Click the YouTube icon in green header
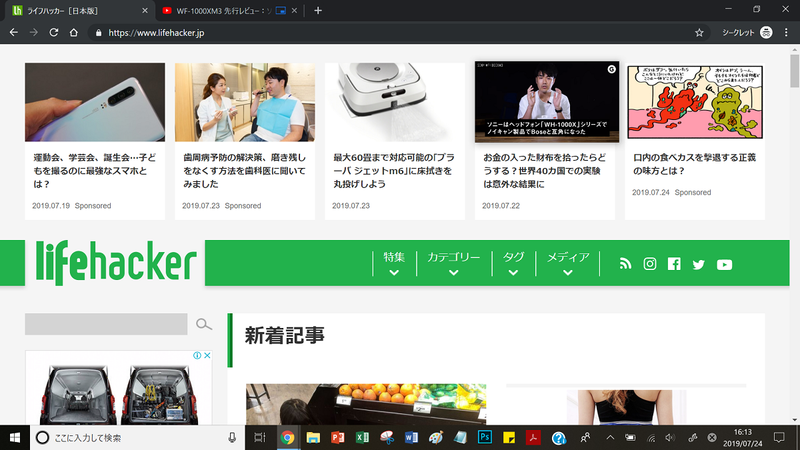This screenshot has height=450, width=800. coord(724,264)
